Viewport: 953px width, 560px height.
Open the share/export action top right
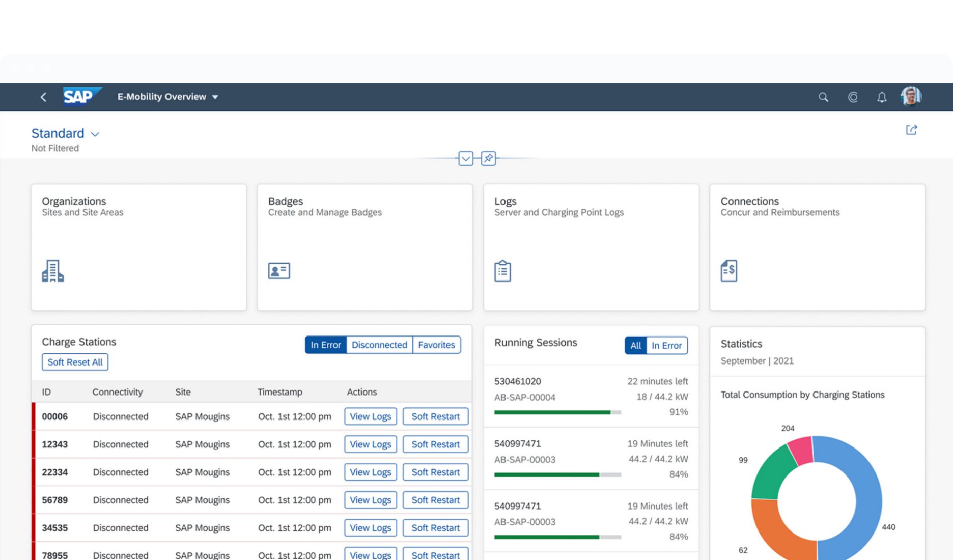911,130
